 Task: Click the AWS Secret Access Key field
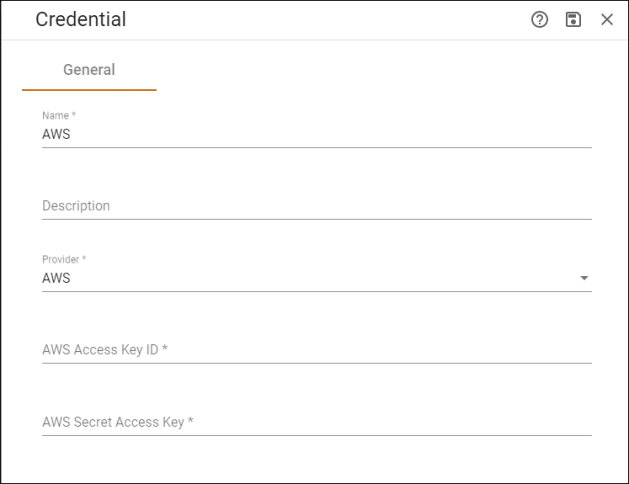pyautogui.click(x=317, y=422)
